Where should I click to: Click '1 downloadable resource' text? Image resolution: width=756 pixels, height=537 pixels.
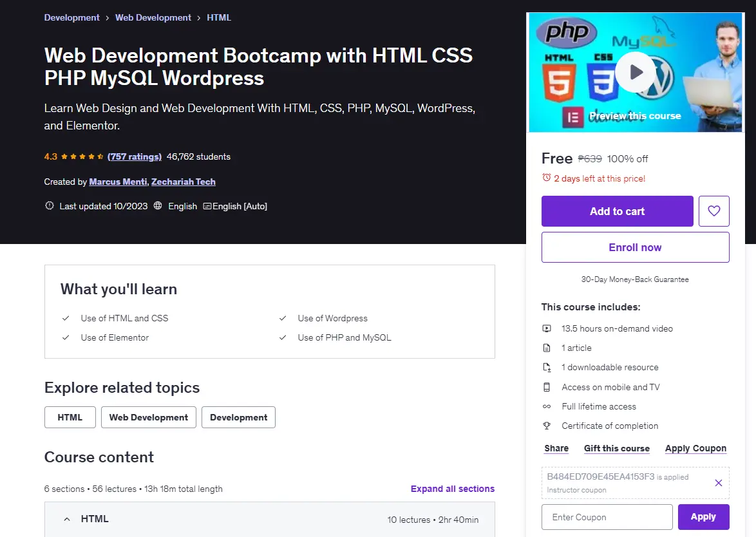click(x=610, y=367)
